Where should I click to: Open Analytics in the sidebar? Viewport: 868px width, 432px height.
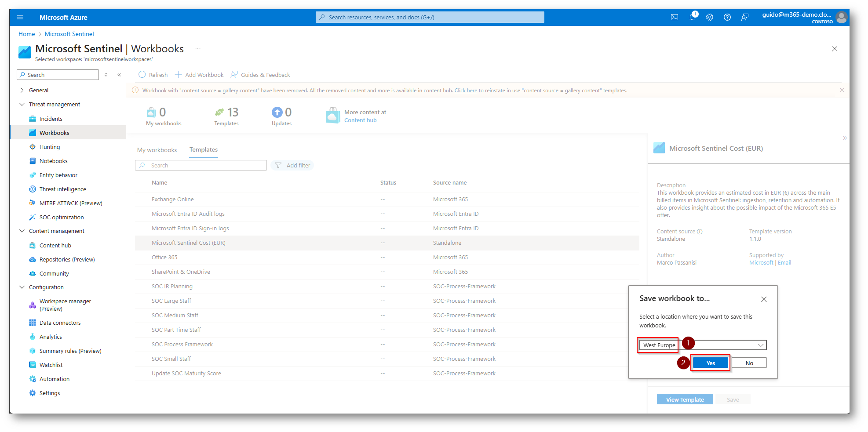point(51,337)
